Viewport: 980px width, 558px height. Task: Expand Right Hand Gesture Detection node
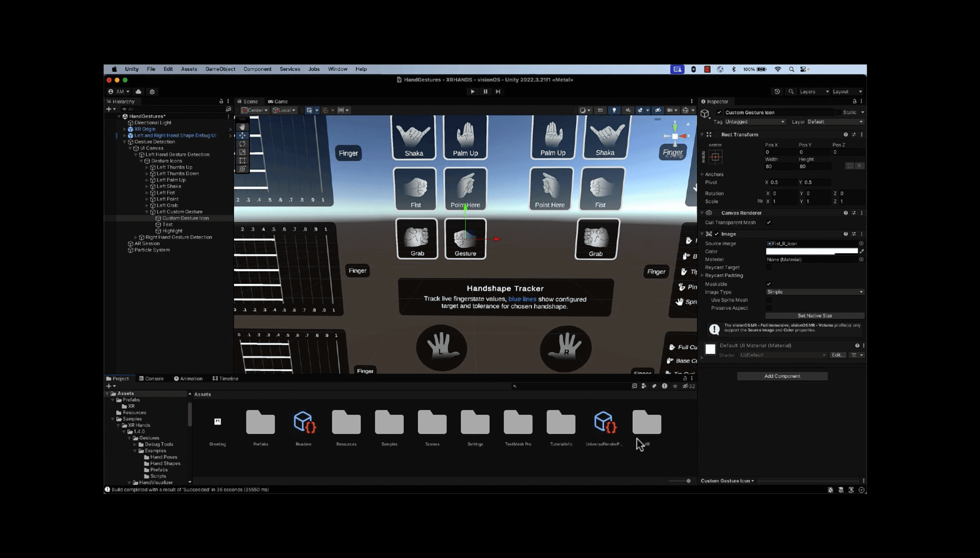click(x=136, y=237)
